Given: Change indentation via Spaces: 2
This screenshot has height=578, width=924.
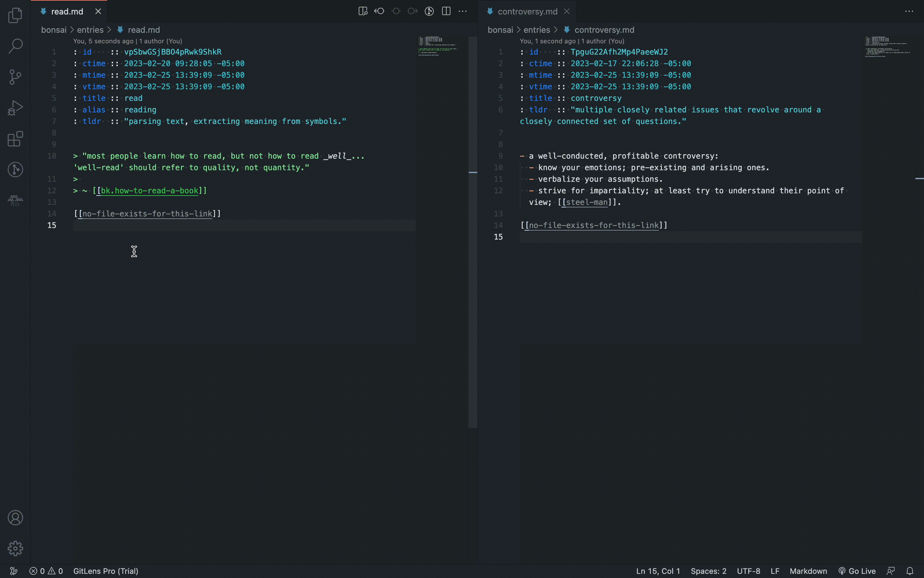Looking at the screenshot, I should 708,571.
